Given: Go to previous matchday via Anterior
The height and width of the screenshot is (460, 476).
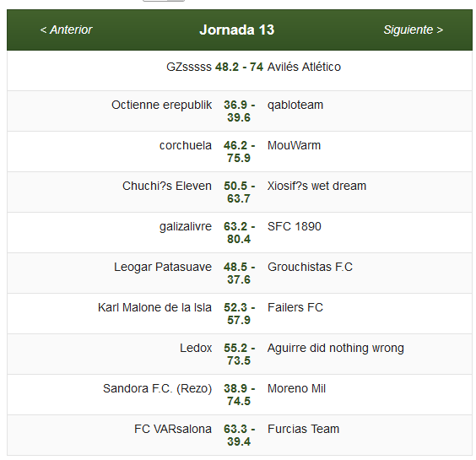Looking at the screenshot, I should point(66,30).
